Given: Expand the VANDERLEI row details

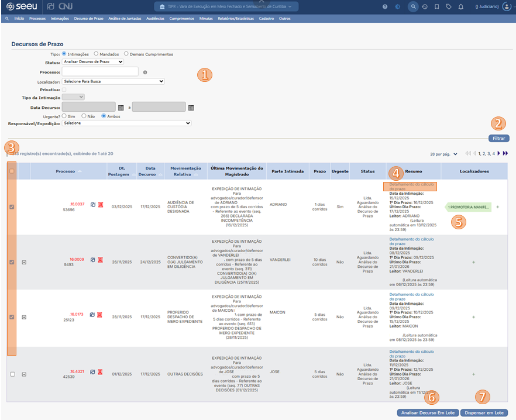Looking at the screenshot, I should tap(24, 262).
